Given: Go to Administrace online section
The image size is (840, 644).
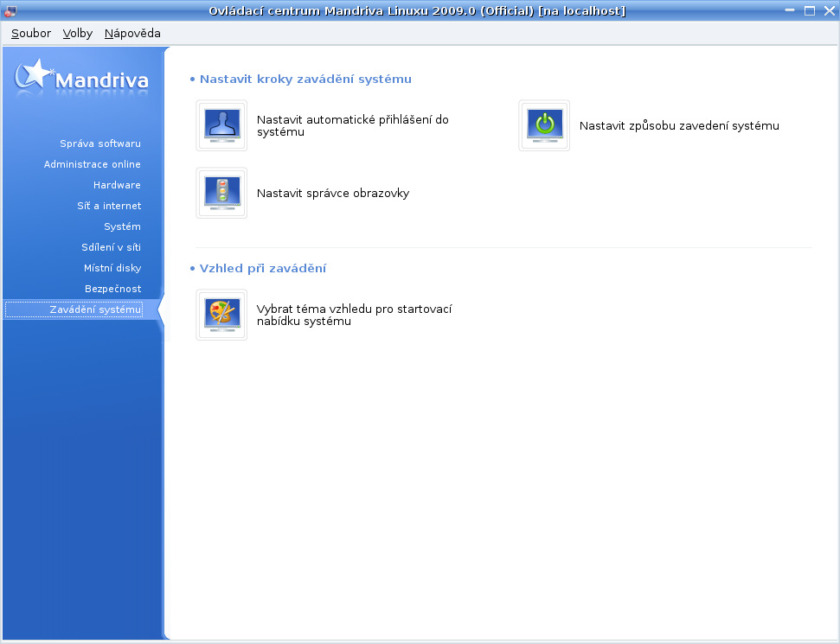Looking at the screenshot, I should (93, 164).
